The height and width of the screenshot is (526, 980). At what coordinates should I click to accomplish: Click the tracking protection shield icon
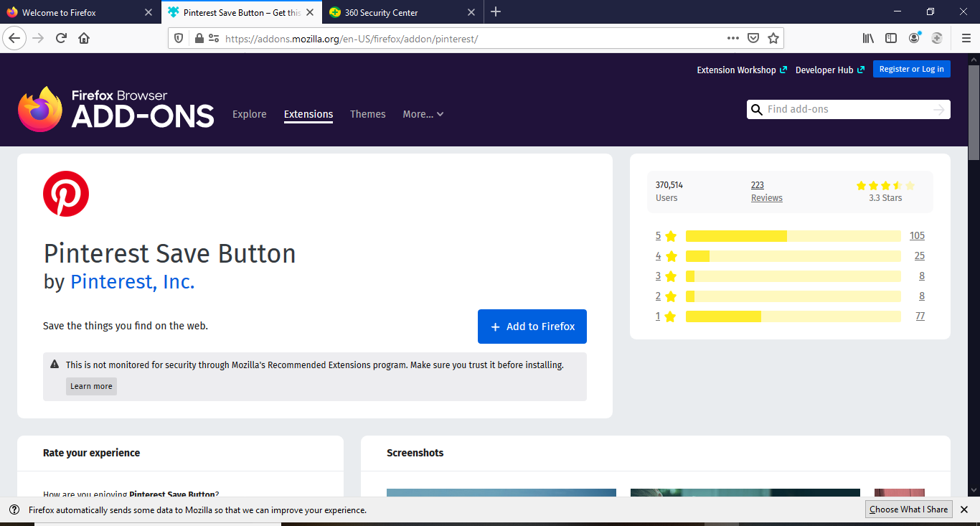tap(179, 39)
